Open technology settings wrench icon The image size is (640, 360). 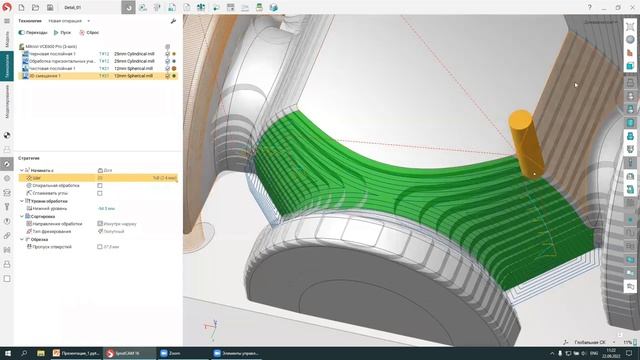pos(173,21)
